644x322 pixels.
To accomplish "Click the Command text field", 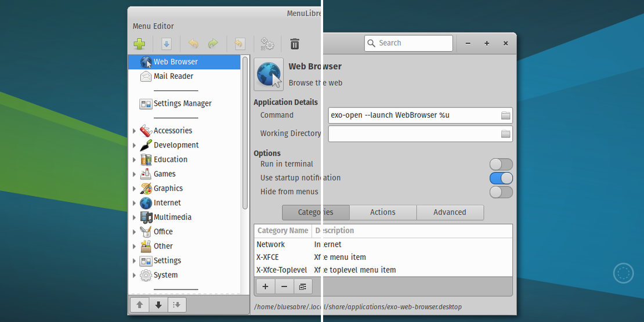I will (x=421, y=115).
